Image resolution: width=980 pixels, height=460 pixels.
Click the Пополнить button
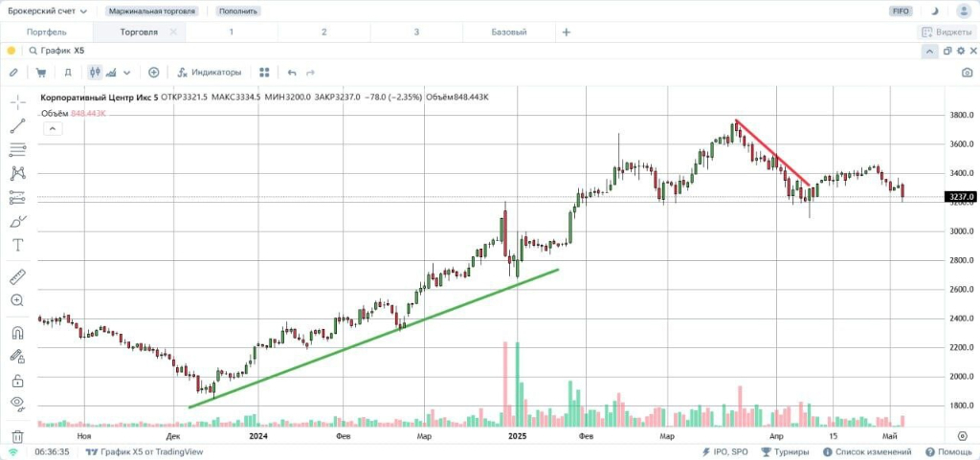(237, 11)
